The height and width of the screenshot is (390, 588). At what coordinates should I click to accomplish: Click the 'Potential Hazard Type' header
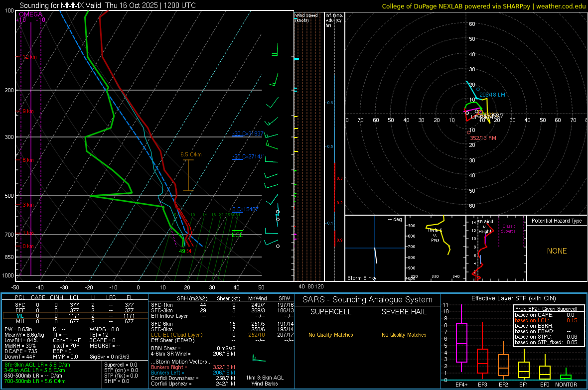click(x=557, y=221)
